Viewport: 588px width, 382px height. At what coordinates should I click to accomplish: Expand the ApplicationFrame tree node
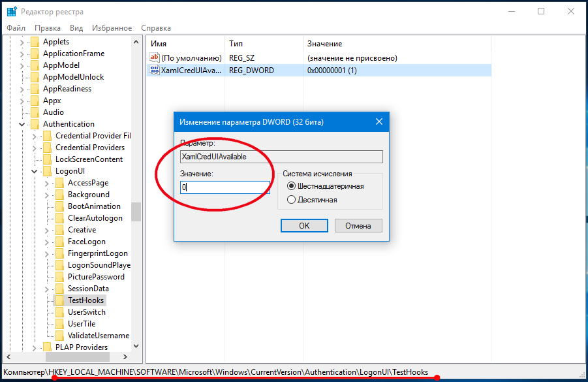(22, 54)
